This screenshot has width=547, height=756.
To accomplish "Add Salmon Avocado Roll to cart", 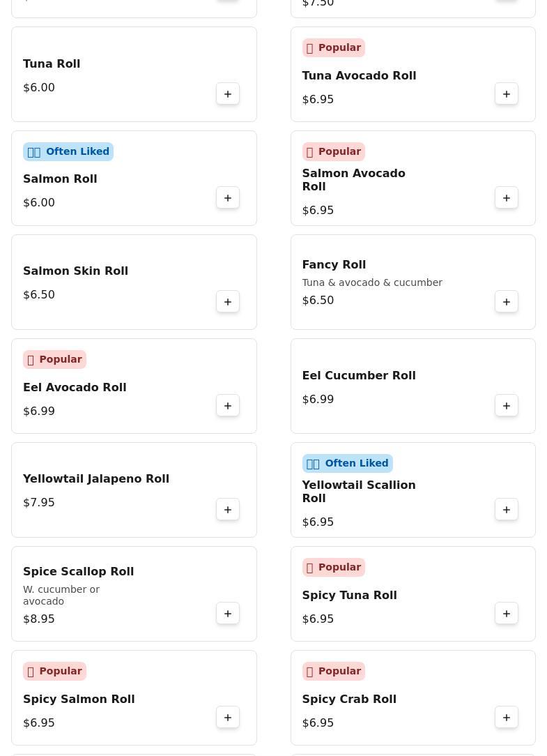I will tap(507, 198).
